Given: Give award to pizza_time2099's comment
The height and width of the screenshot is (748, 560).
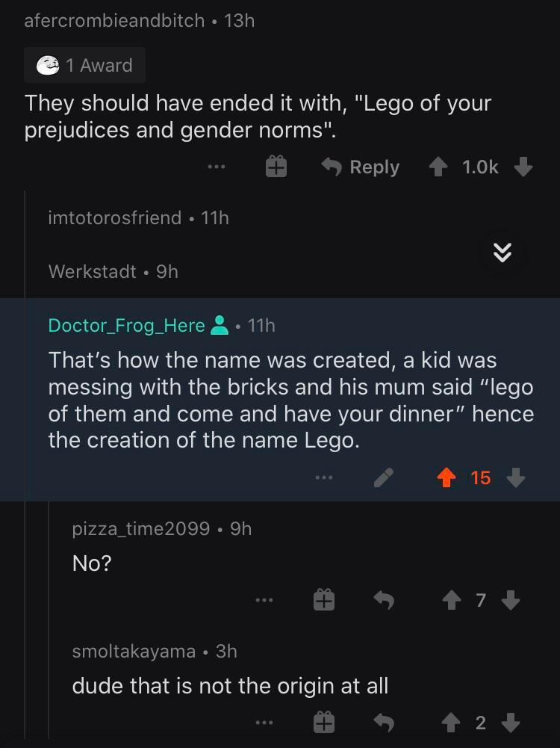Looking at the screenshot, I should [323, 600].
